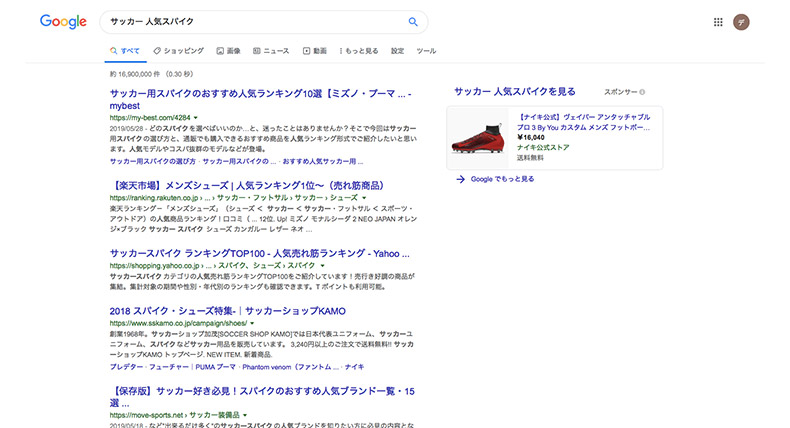The height and width of the screenshot is (428, 790).
Task: Expand the dropdown arrow next to shopping.yahoo.co.jp URL
Action: click(323, 266)
